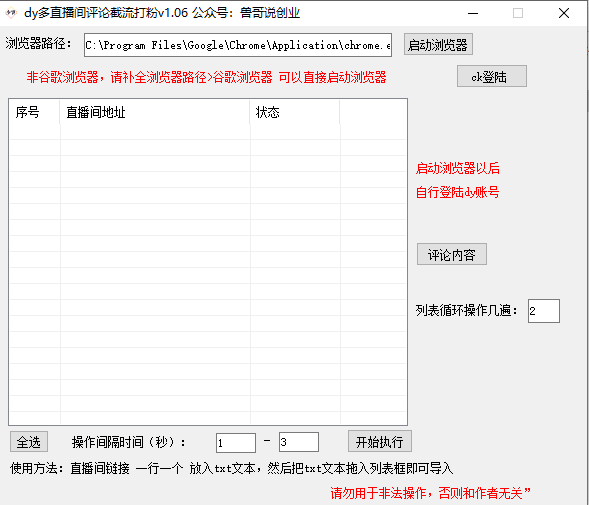Open the 评论内容 button
The height and width of the screenshot is (505, 589).
pyautogui.click(x=452, y=254)
